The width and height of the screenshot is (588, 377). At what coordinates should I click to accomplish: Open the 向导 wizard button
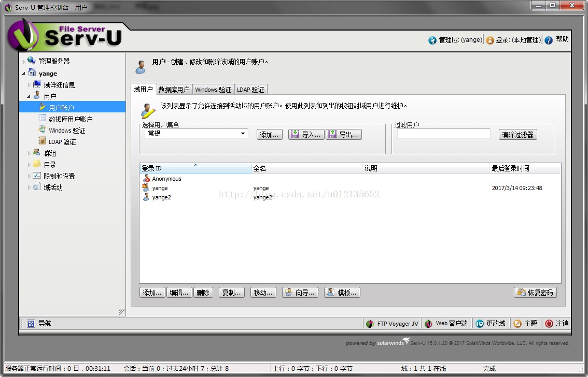point(300,293)
